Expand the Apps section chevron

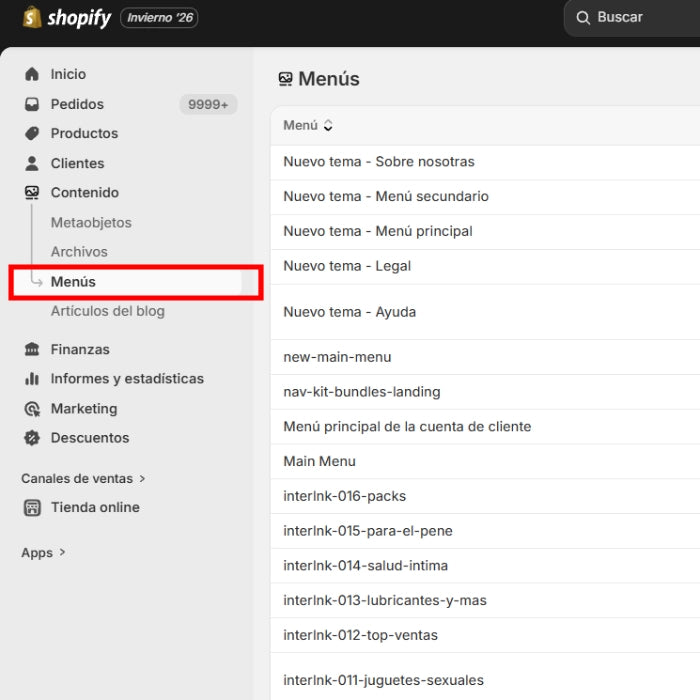[x=62, y=553]
